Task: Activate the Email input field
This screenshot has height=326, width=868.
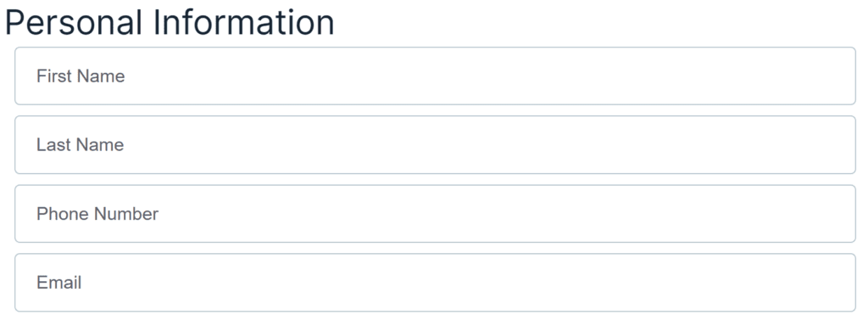Action: 435,282
